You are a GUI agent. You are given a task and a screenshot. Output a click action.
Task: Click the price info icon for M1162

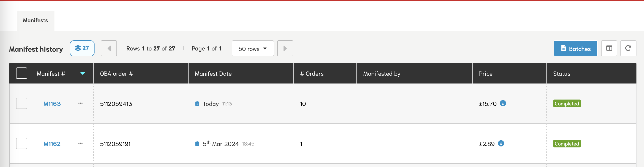[501, 143]
